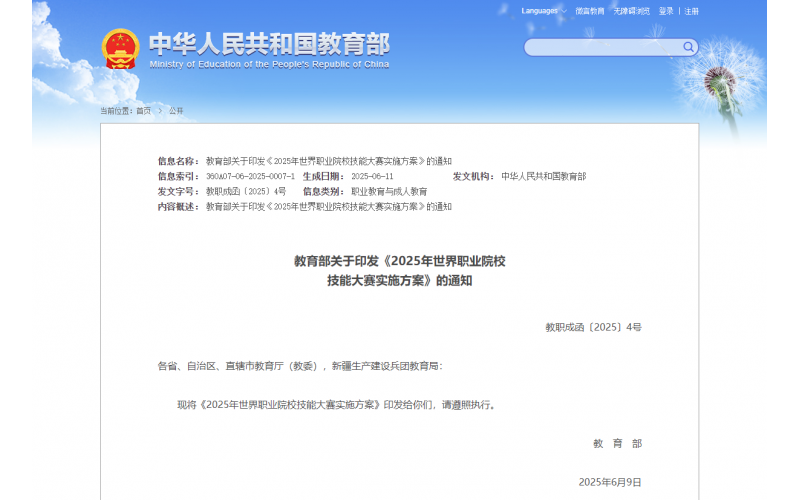Click the notice headline 教育部关于印发
The image size is (800, 500).
(399, 270)
